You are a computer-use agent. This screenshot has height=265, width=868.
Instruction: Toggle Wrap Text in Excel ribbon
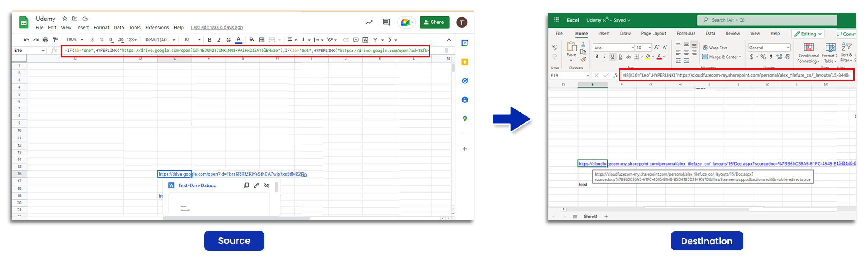coord(715,48)
